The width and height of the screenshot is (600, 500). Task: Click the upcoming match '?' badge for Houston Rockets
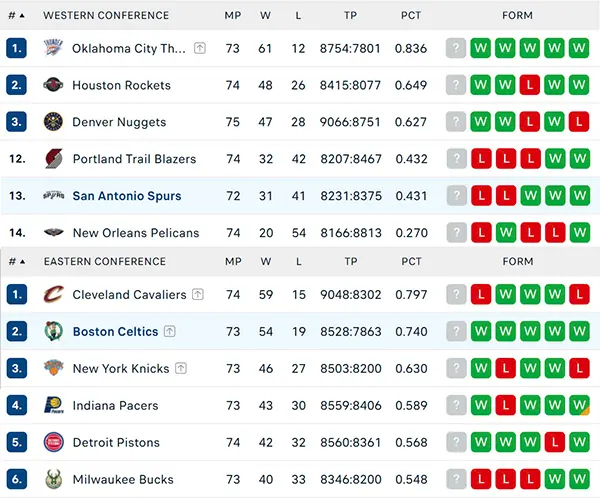pos(456,85)
